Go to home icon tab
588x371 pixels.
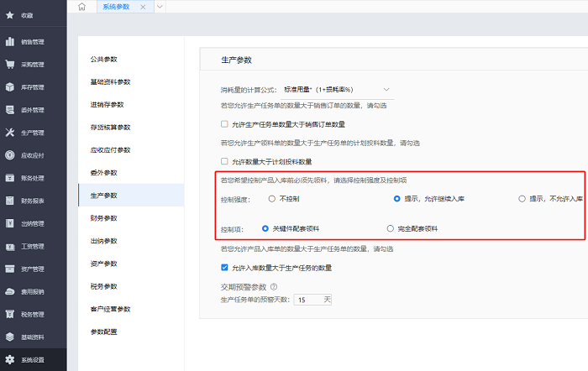tap(81, 7)
